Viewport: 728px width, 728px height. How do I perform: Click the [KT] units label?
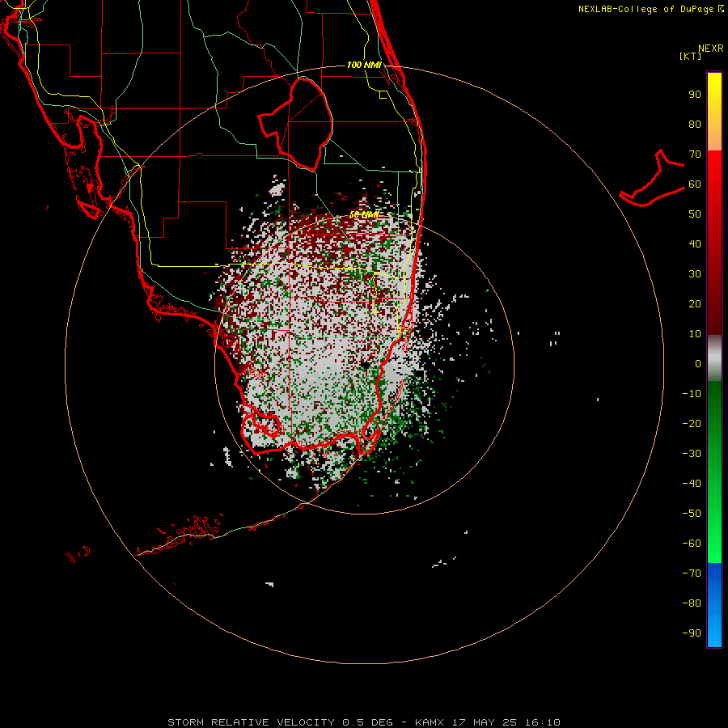coord(691,56)
